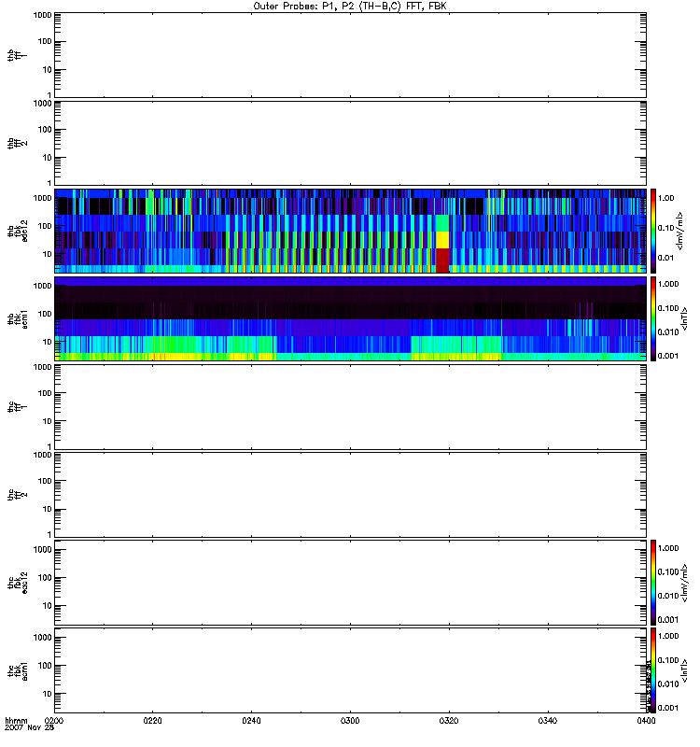
Task: Click inside the second empty thb FFT panel
Action: click(x=349, y=143)
